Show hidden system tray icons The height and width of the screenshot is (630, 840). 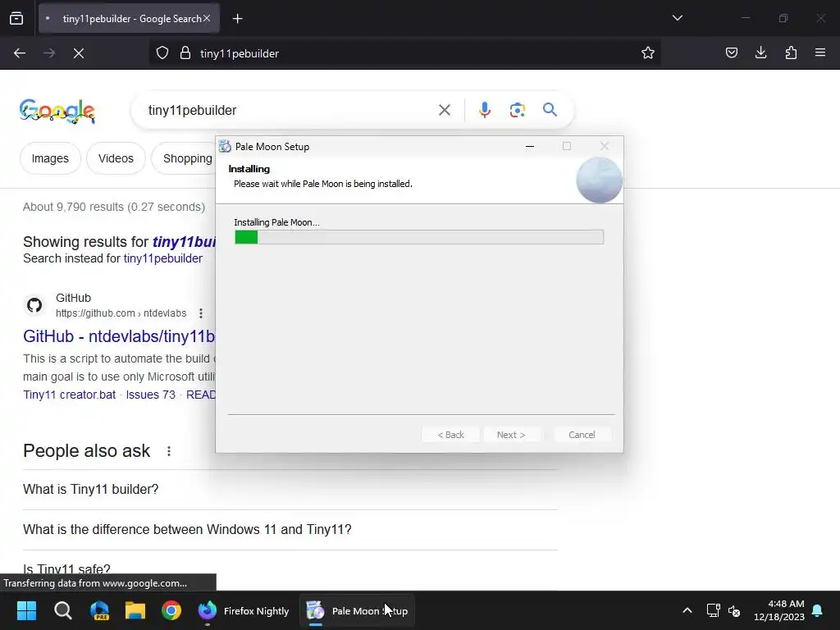pos(687,610)
